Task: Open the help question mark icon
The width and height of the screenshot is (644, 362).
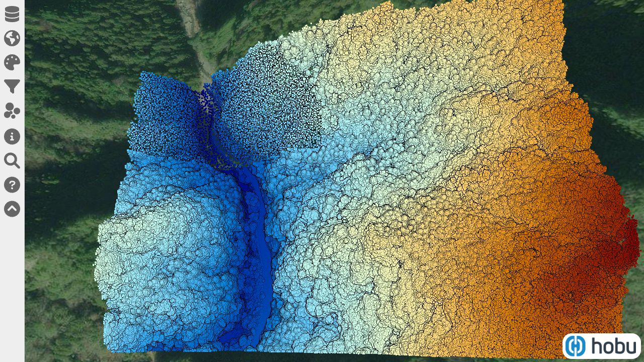Action: tap(12, 185)
